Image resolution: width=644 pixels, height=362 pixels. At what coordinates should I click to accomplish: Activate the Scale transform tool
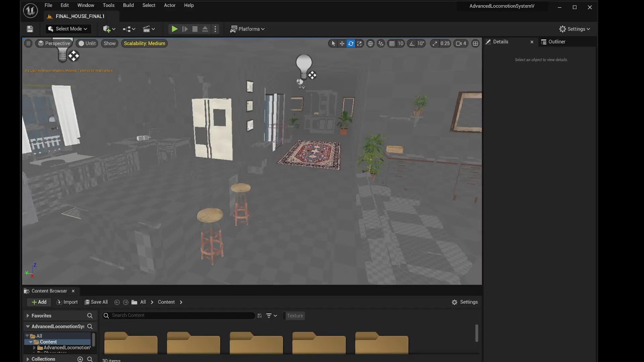click(359, 43)
